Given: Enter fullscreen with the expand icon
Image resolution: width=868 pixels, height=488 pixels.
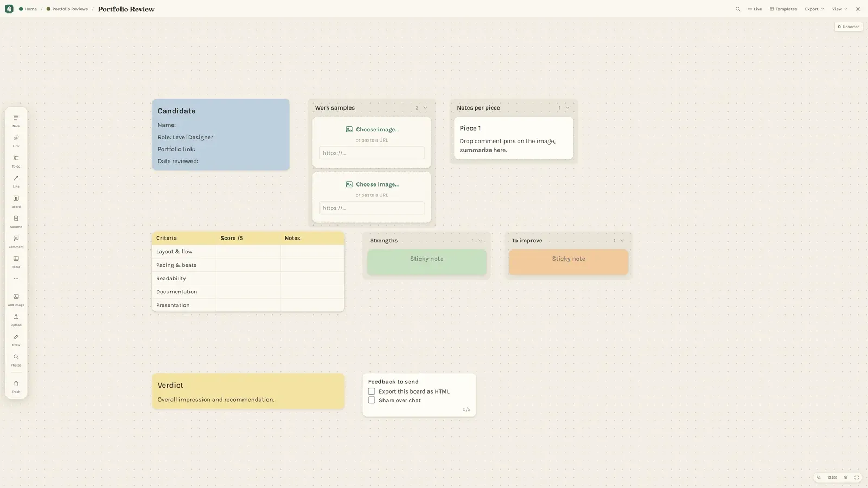Looking at the screenshot, I should (x=857, y=478).
